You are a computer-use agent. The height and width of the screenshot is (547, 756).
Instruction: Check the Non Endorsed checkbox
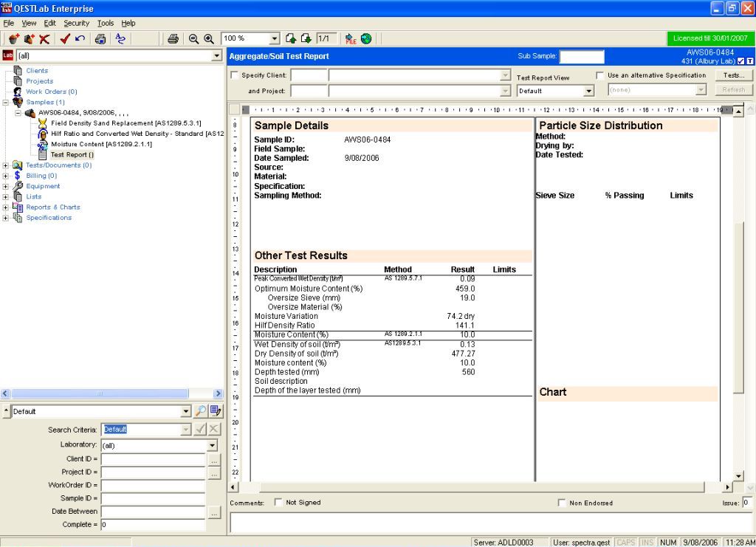pyautogui.click(x=562, y=503)
